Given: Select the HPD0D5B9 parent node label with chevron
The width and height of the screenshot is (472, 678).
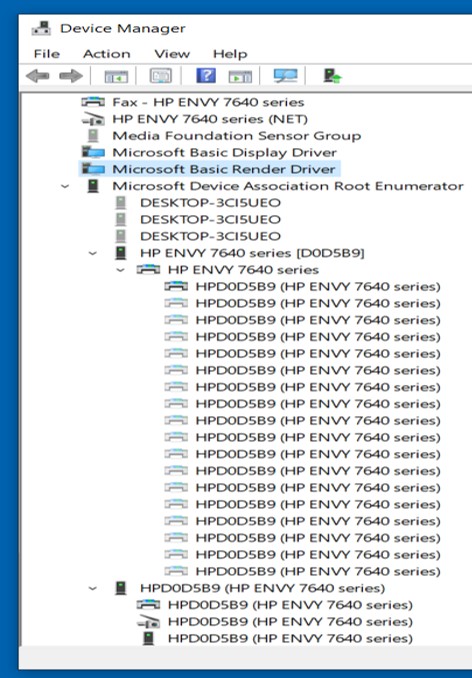Looking at the screenshot, I should pos(262,588).
